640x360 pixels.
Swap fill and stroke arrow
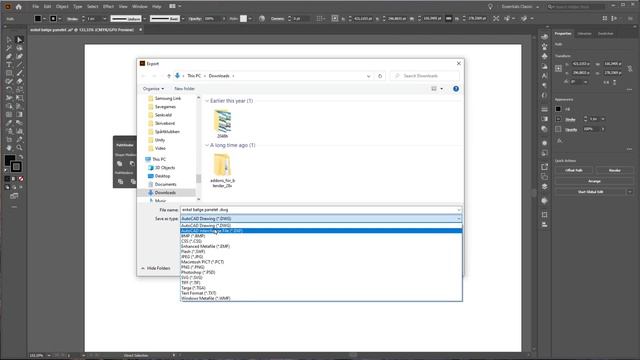20,157
